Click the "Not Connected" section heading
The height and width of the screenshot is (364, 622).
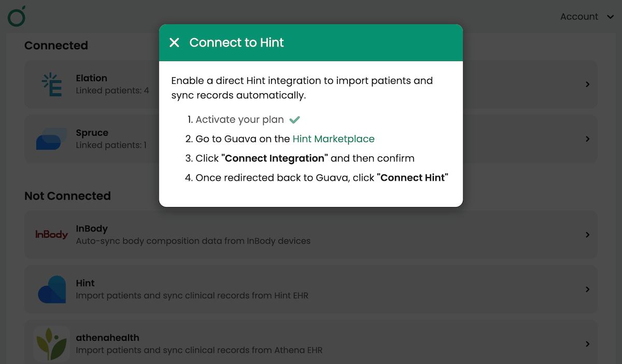click(x=67, y=196)
